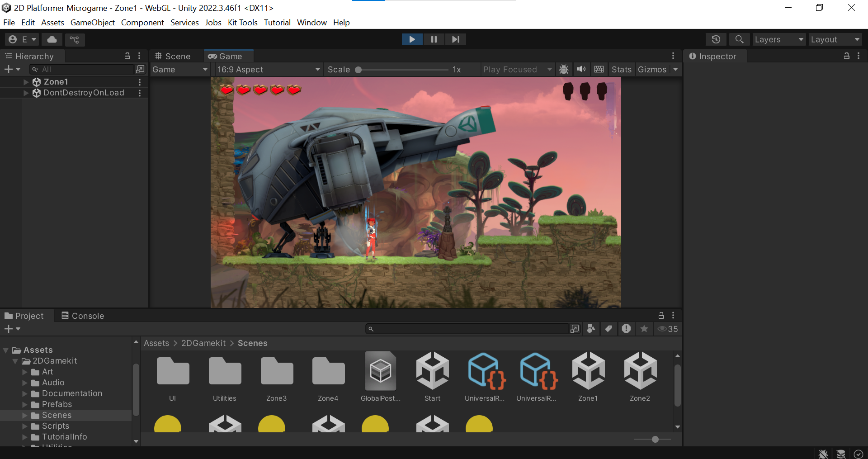This screenshot has width=868, height=459.
Task: Open the Tutorial menu
Action: [277, 23]
